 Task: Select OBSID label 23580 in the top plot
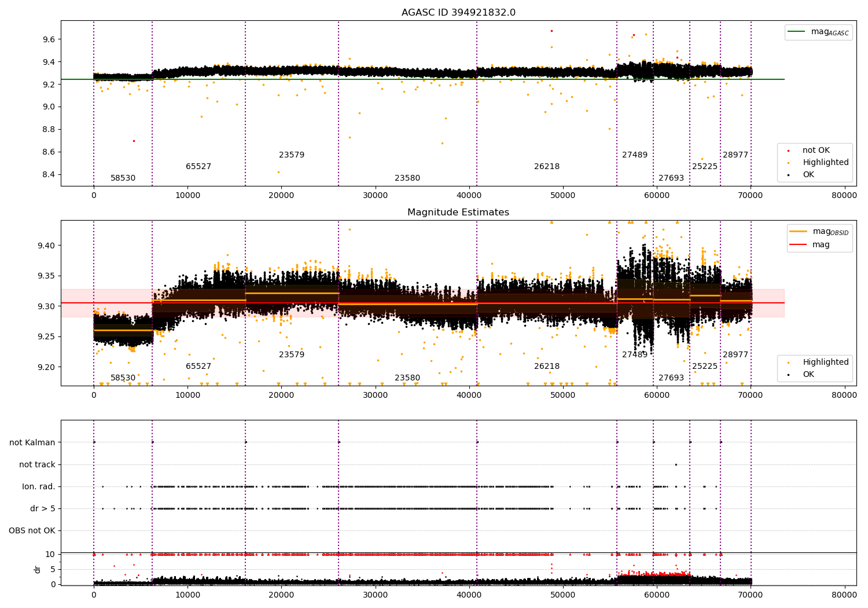407,178
